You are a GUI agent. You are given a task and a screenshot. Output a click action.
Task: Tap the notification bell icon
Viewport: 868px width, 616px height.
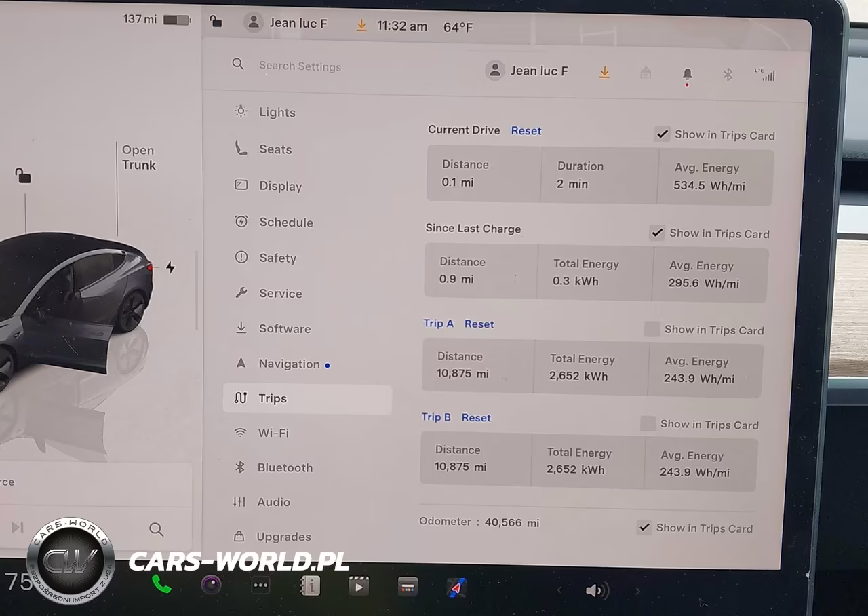point(687,75)
